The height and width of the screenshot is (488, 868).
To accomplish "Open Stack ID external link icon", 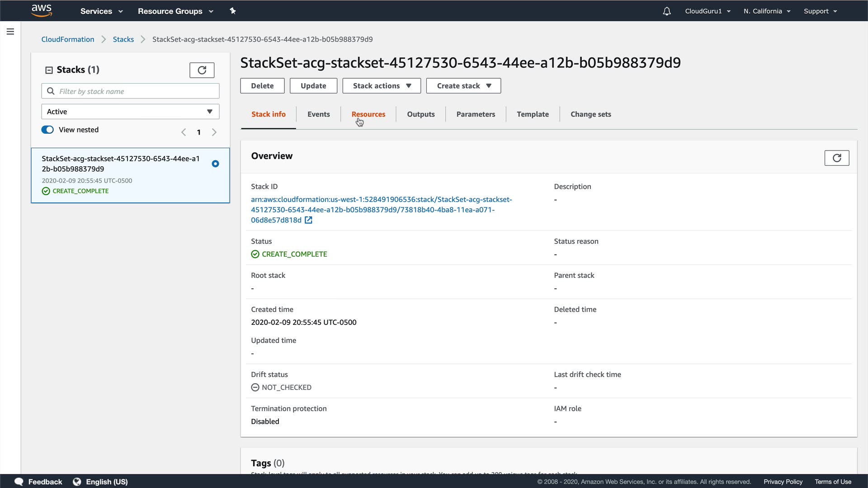I will tap(308, 220).
